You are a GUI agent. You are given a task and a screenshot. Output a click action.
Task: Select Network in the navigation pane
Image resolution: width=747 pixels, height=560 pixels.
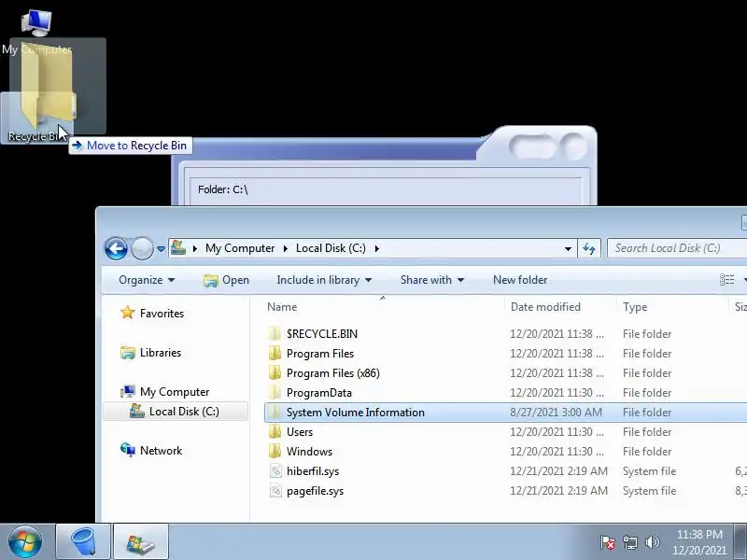(x=161, y=451)
